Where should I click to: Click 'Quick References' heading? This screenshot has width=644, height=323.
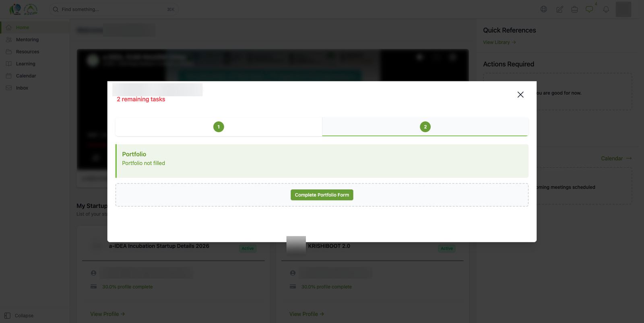click(510, 30)
